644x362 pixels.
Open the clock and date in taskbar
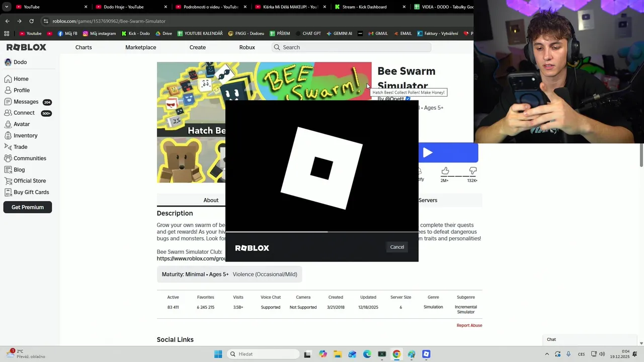[x=620, y=354]
